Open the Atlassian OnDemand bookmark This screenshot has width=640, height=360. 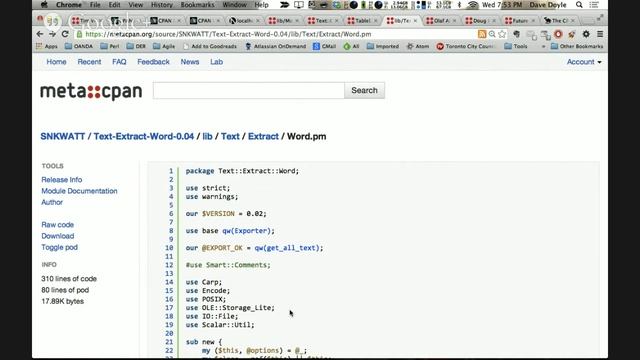coord(276,47)
